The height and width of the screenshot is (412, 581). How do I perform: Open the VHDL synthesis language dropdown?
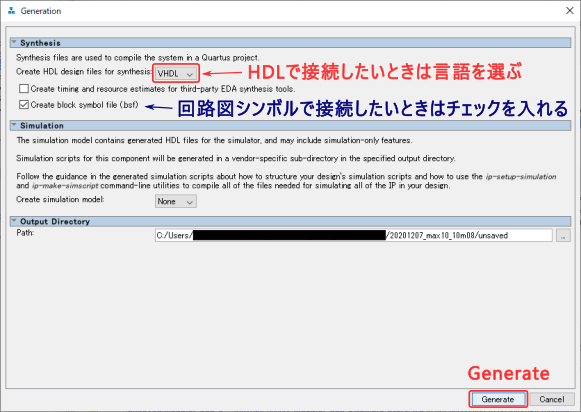click(176, 73)
